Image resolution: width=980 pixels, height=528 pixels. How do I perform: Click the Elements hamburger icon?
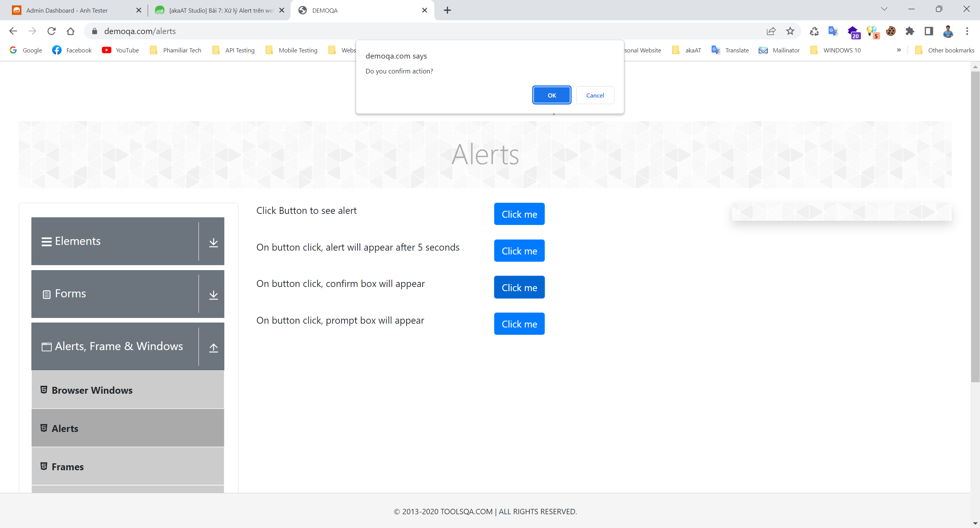click(x=46, y=242)
